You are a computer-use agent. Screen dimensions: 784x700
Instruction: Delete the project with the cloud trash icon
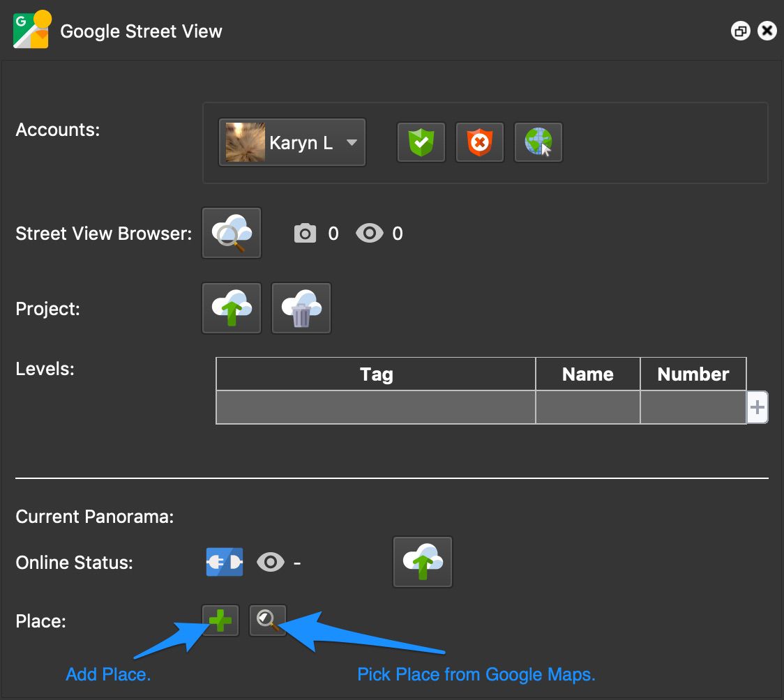coord(301,308)
